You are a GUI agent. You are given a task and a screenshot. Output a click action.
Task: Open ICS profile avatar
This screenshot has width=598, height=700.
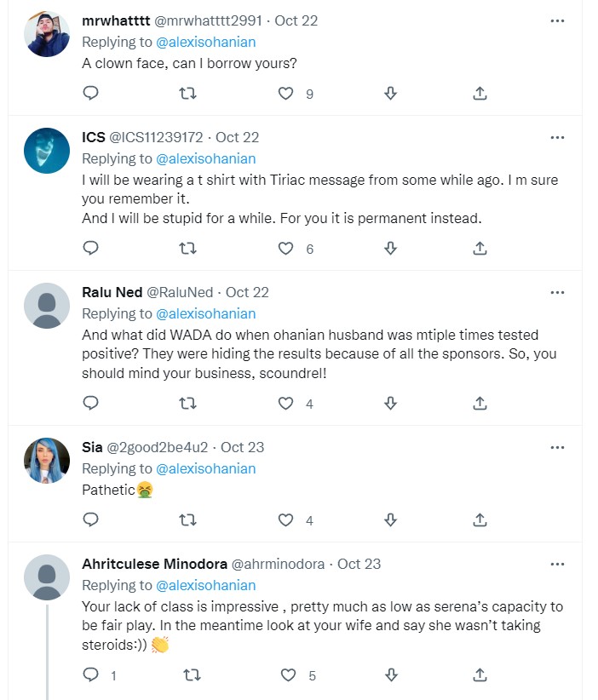47,151
